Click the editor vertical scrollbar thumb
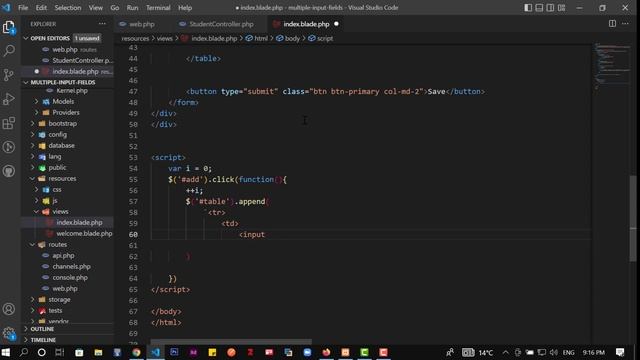The image size is (640, 360). coord(633,218)
